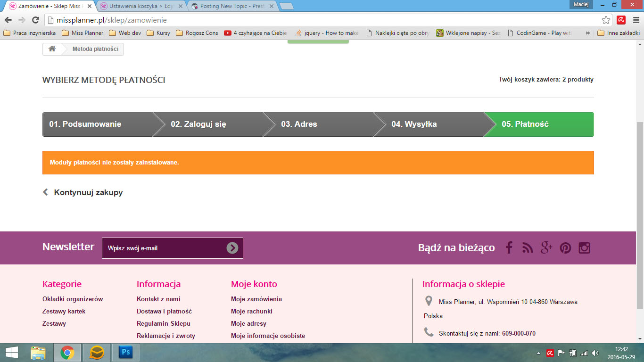Open the CodinGame bookmark
The height and width of the screenshot is (362, 644).
click(539, 33)
